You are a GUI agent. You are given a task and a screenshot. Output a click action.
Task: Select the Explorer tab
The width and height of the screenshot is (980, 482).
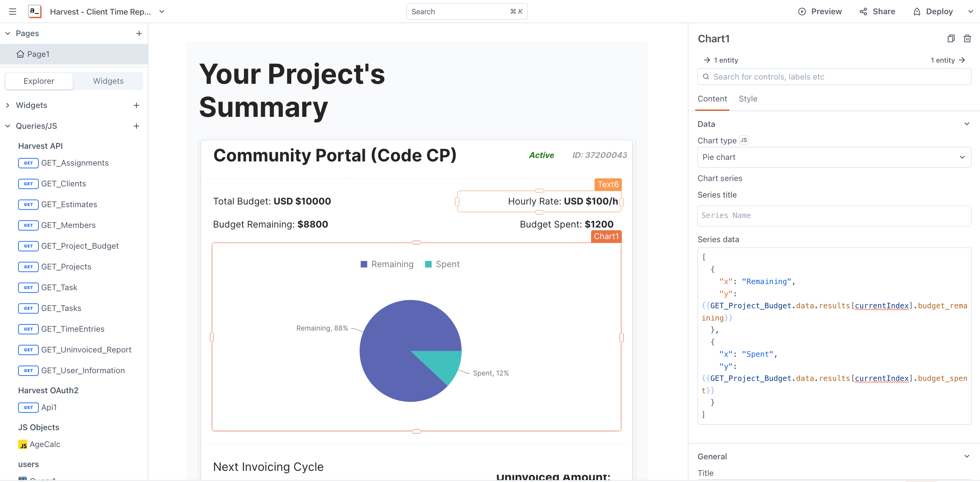click(x=39, y=81)
